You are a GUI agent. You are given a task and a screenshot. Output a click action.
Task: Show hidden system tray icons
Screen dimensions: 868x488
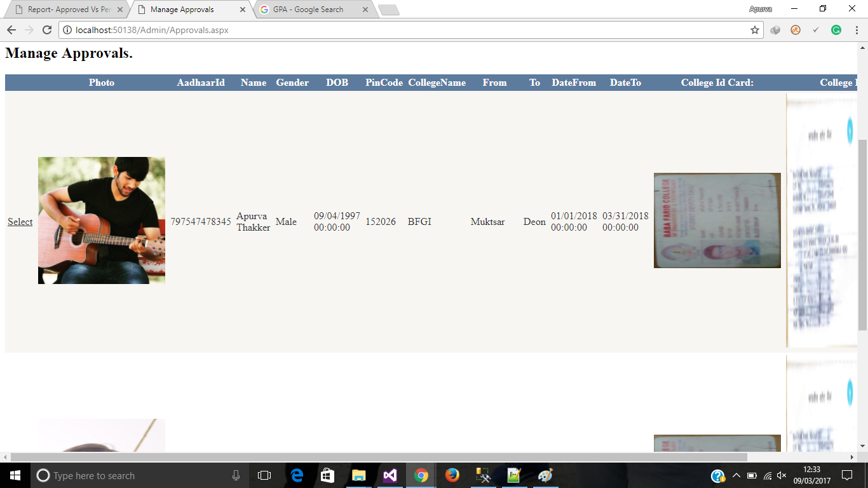tap(736, 475)
